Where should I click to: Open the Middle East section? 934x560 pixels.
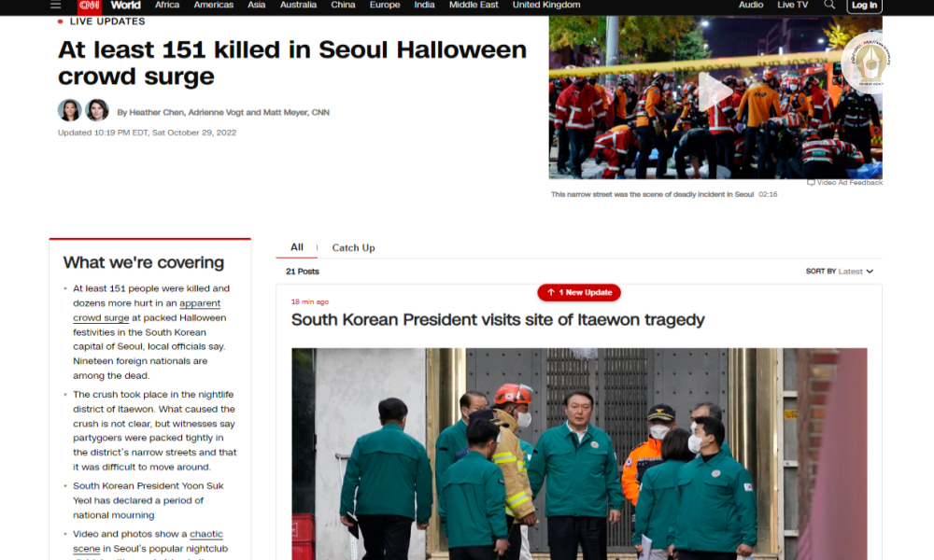[474, 6]
